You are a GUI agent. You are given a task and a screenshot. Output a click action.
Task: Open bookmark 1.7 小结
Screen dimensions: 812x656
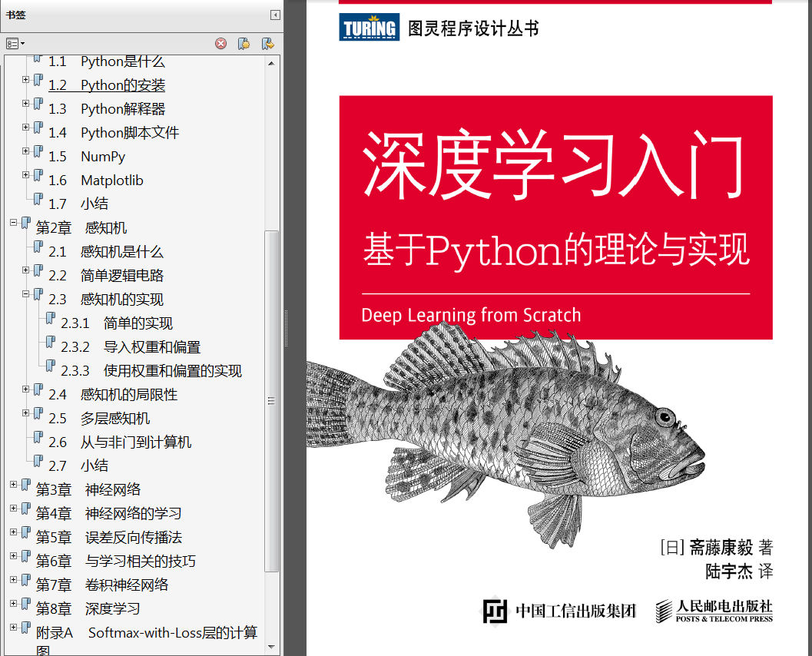pyautogui.click(x=78, y=204)
